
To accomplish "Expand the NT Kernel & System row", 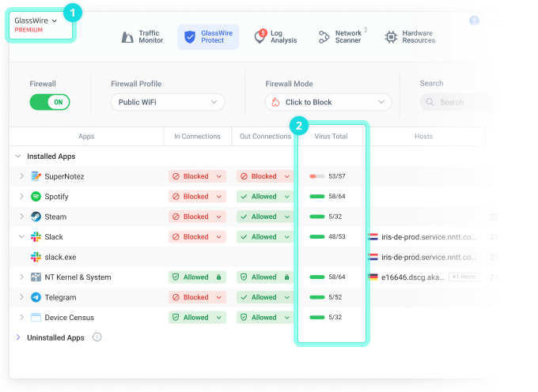I will (x=21, y=277).
